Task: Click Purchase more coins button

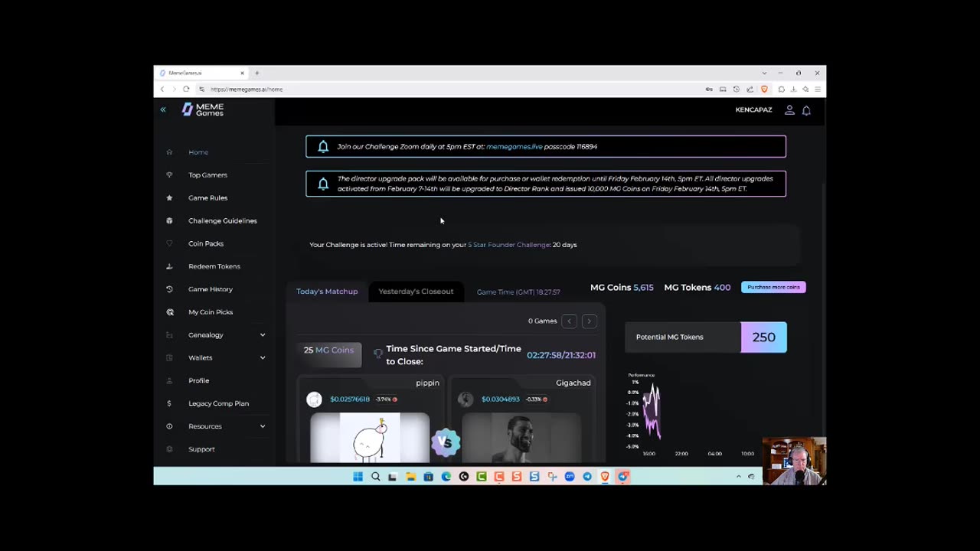Action: tap(773, 287)
